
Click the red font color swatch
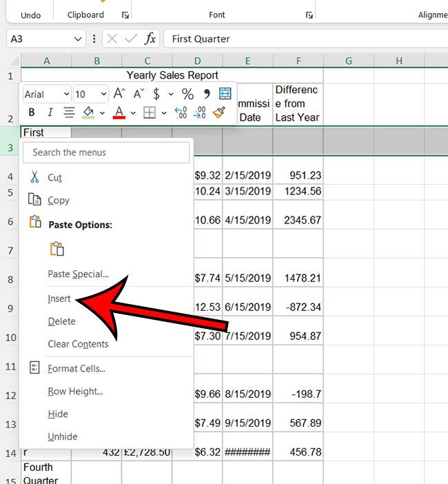pos(119,112)
